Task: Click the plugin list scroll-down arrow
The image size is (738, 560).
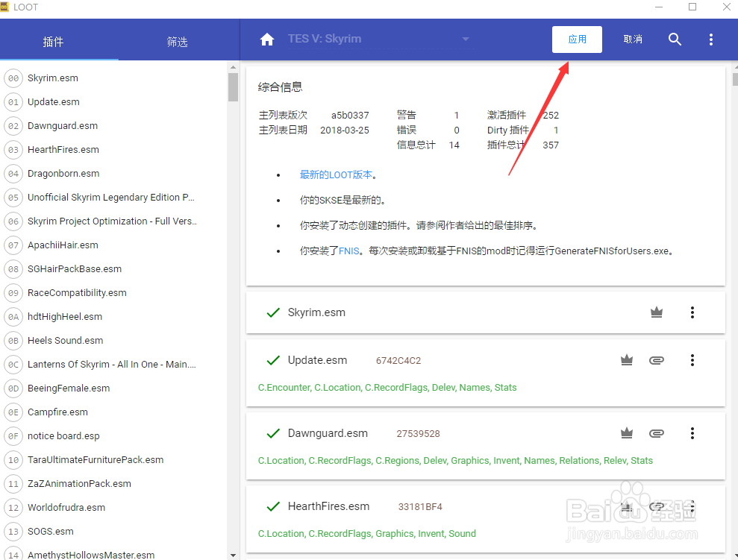Action: 233,556
